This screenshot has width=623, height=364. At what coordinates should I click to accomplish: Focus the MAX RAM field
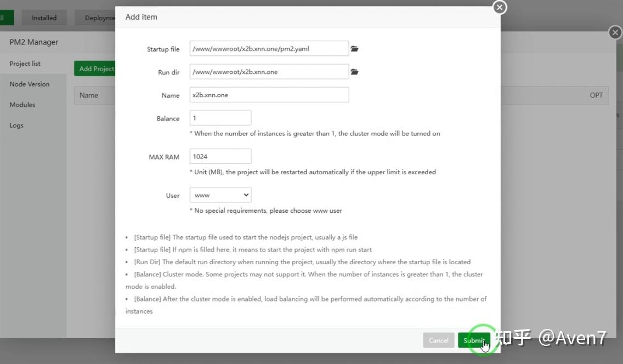(220, 156)
